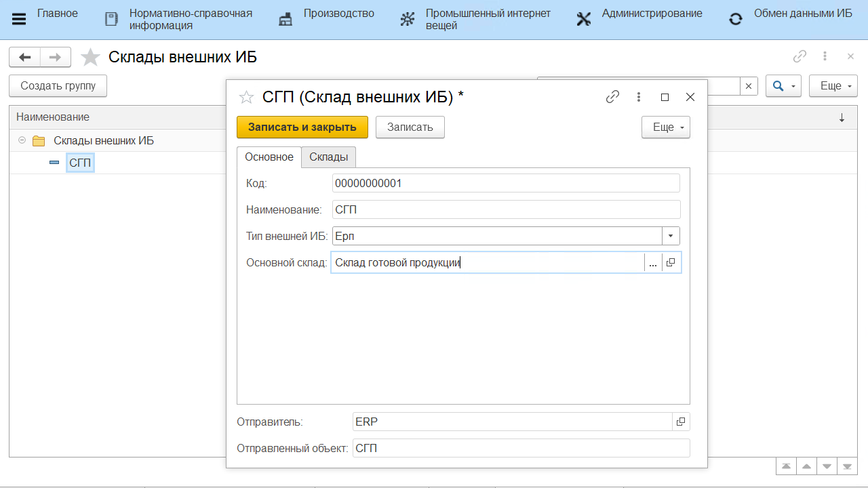Viewport: 868px width, 488px height.
Task: Open kebab menu in СГП dialog header
Action: coord(638,97)
